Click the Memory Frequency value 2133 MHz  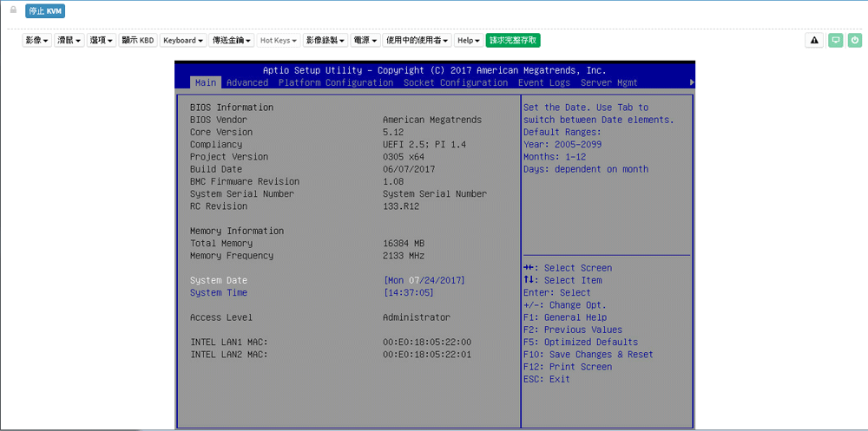(x=404, y=256)
